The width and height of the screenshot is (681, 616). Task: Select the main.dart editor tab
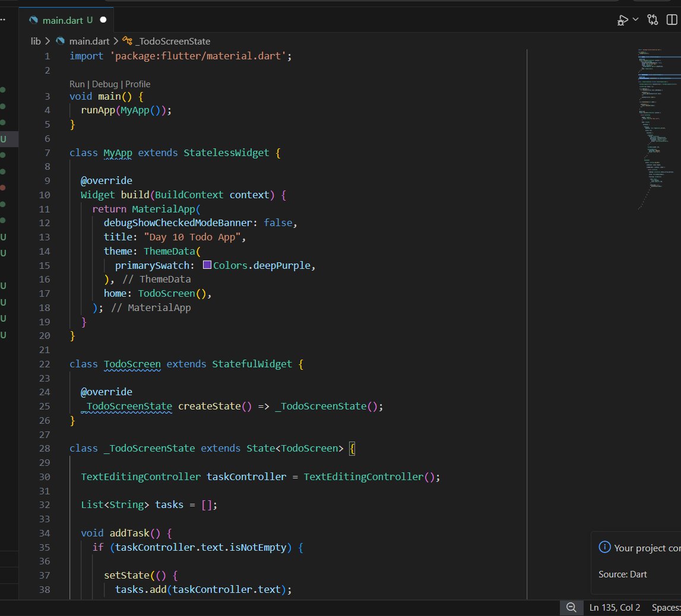click(x=66, y=20)
